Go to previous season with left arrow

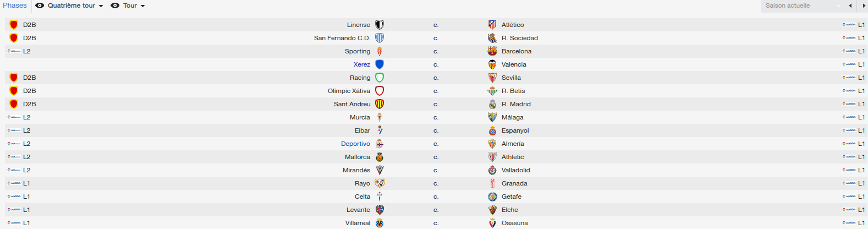tap(850, 6)
